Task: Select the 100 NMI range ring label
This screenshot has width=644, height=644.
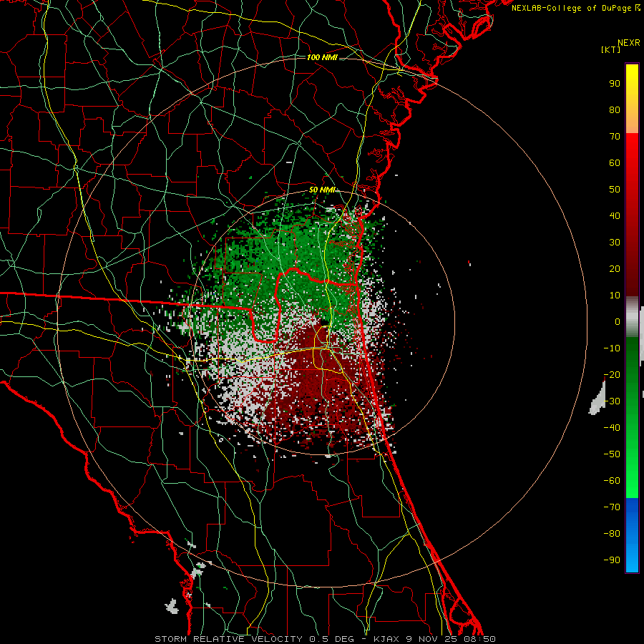Action: (322, 57)
